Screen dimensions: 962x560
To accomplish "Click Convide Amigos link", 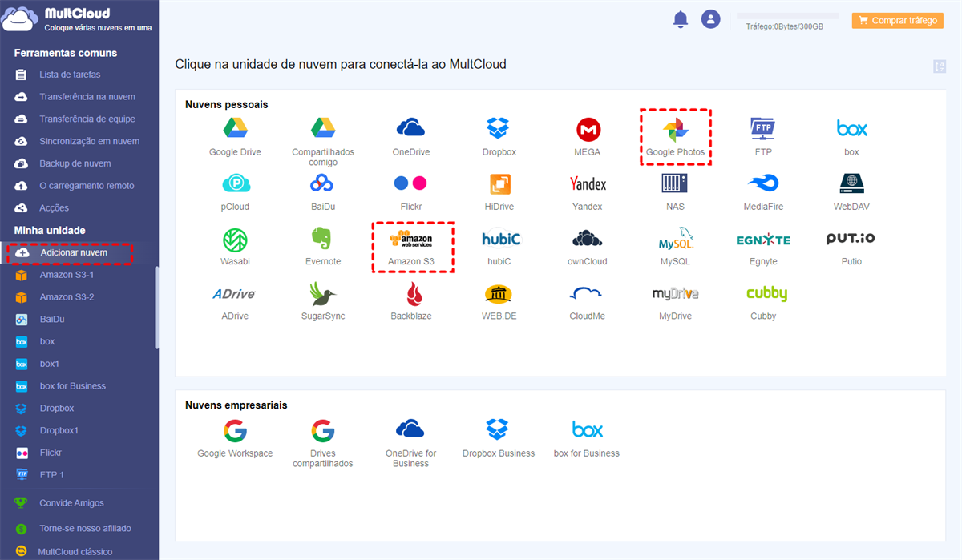I will click(72, 503).
